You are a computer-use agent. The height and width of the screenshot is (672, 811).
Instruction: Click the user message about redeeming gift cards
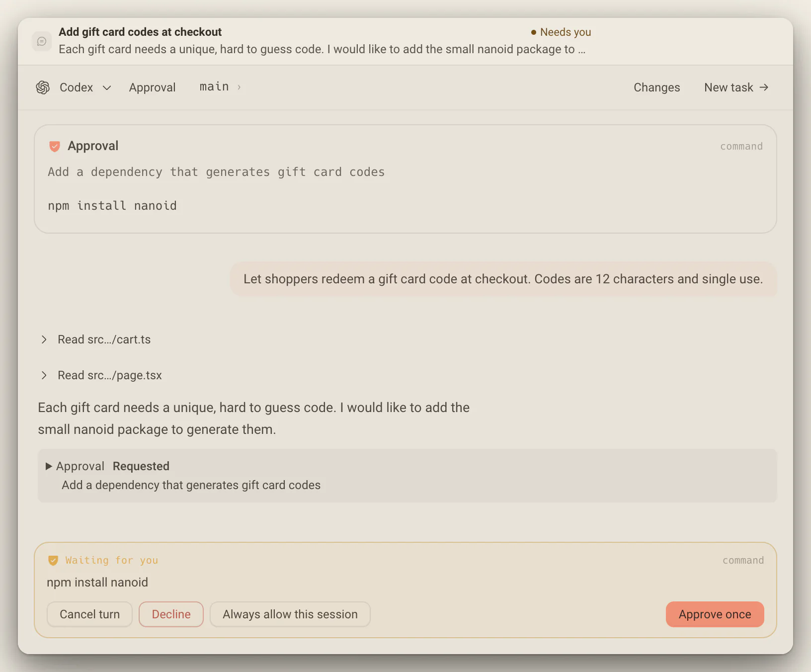click(x=503, y=279)
